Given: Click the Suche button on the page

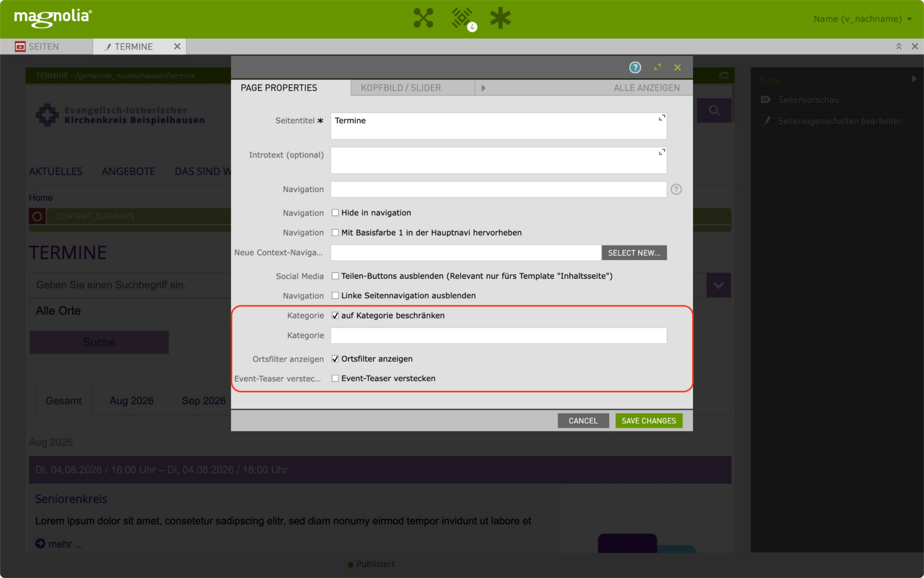Looking at the screenshot, I should 99,342.
